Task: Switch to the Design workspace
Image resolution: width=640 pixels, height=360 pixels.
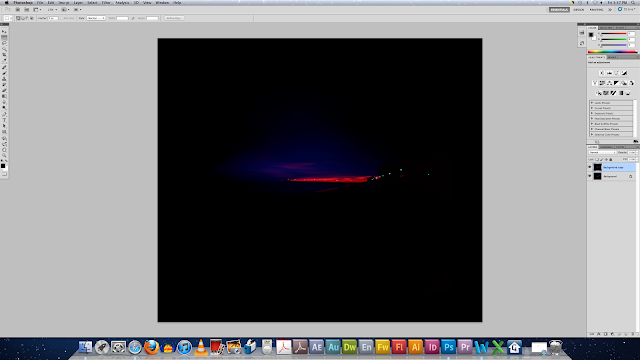Action: point(579,9)
